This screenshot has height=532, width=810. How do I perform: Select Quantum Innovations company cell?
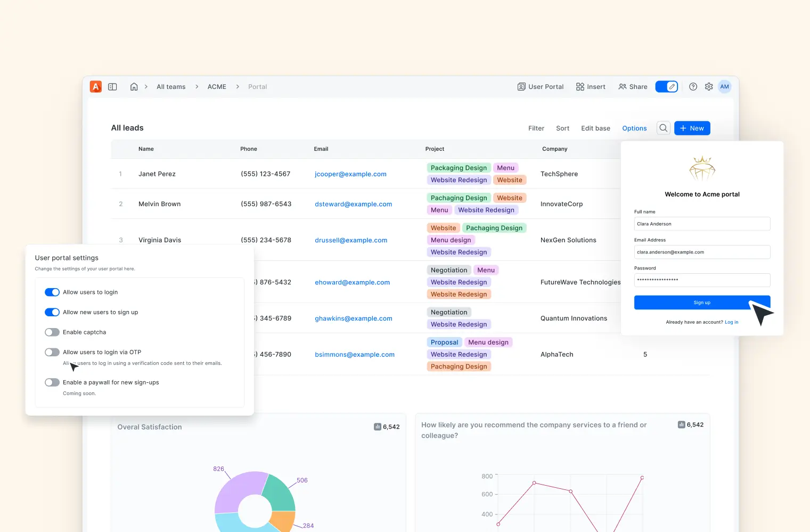click(574, 318)
